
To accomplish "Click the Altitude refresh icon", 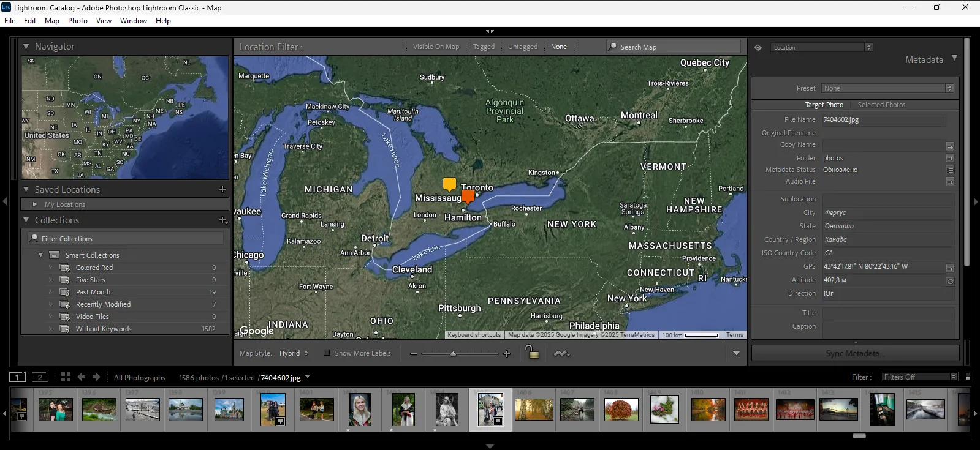I will 950,281.
